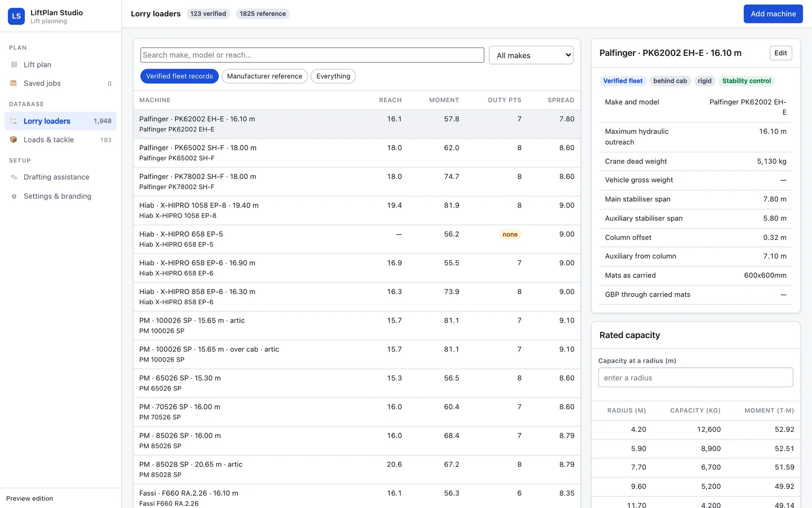Click the enter a radius input
The width and height of the screenshot is (812, 508).
pos(695,377)
